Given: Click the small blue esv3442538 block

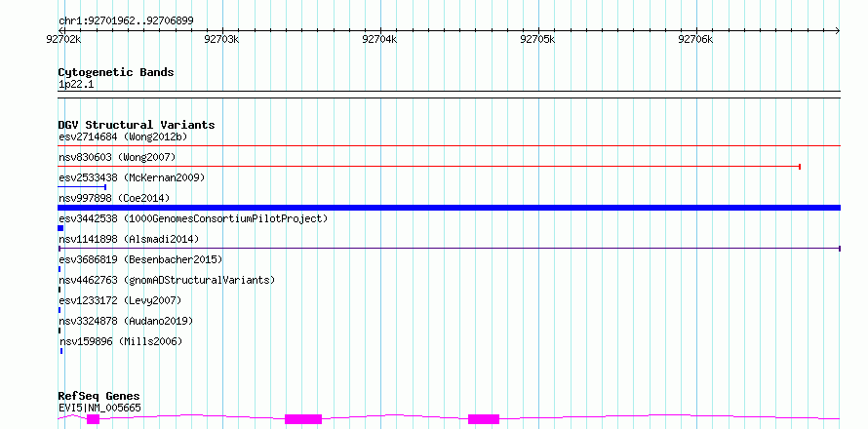Looking at the screenshot, I should click(x=60, y=228).
